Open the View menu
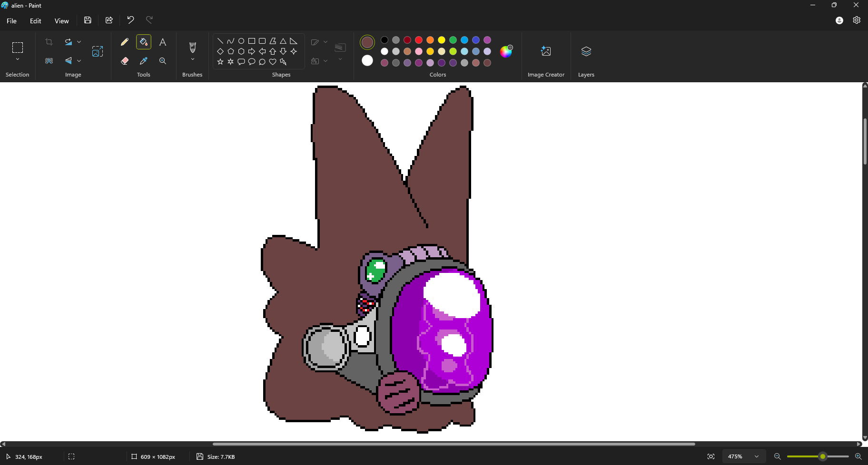 [x=61, y=21]
